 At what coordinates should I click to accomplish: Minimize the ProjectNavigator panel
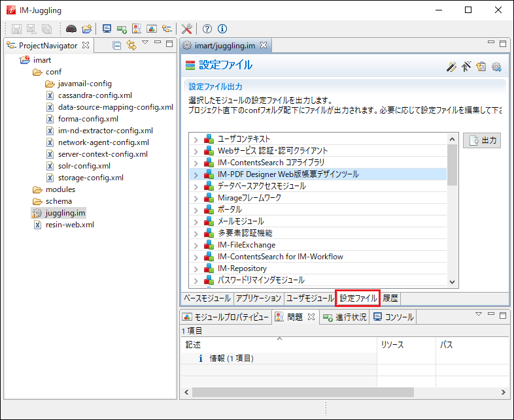158,42
